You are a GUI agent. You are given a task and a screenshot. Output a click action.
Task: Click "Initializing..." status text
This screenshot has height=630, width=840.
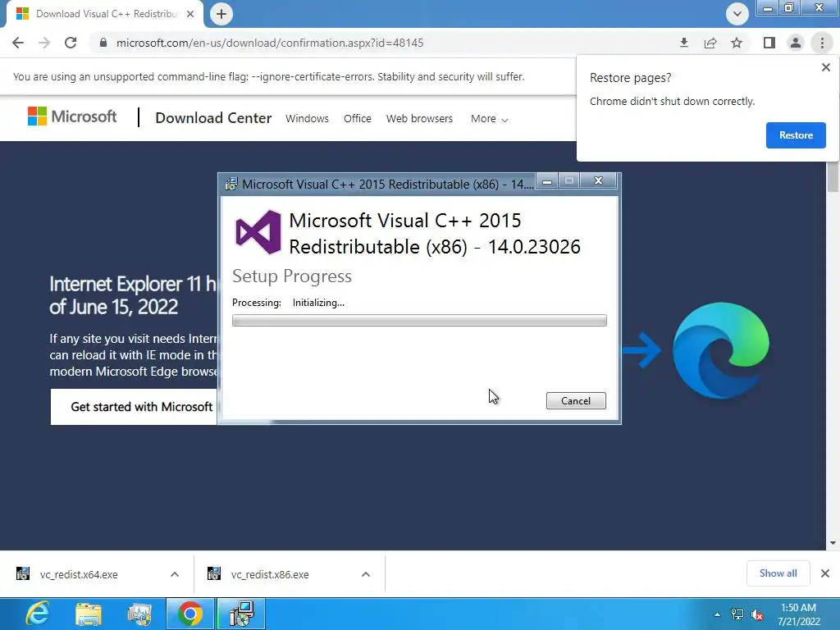point(318,303)
